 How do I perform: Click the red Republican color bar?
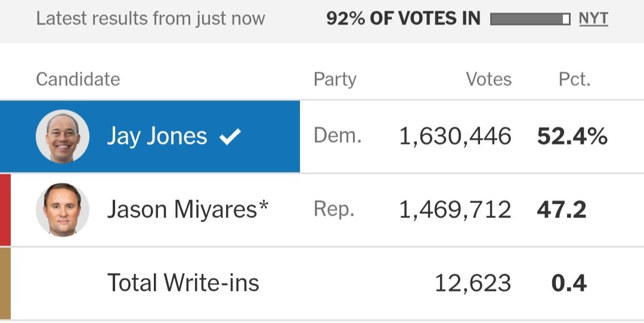point(5,210)
